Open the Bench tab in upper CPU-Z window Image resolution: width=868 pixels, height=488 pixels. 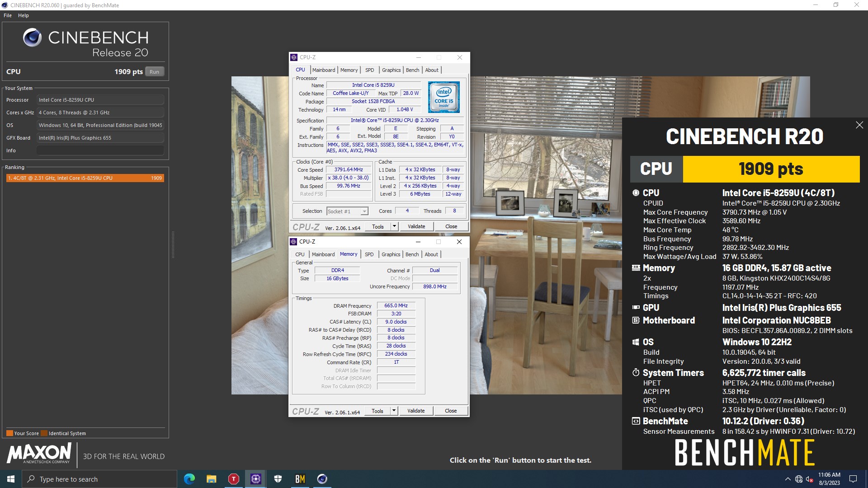412,70
